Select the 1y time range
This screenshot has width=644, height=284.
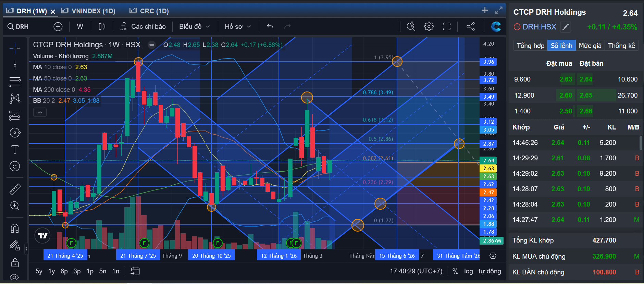point(51,271)
